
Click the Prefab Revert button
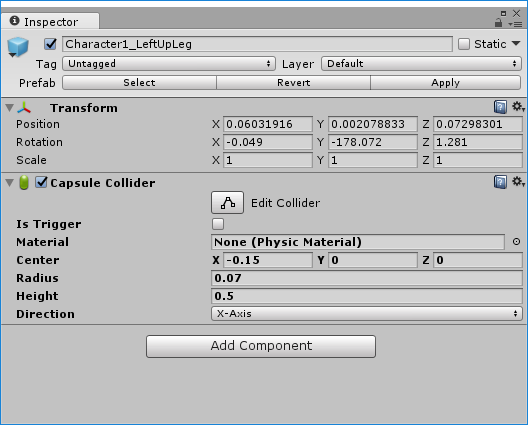point(293,83)
